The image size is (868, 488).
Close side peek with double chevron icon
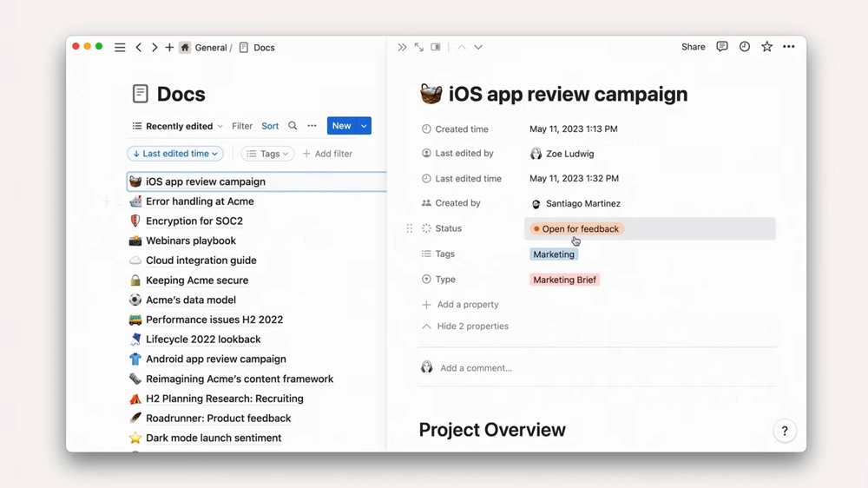[402, 47]
